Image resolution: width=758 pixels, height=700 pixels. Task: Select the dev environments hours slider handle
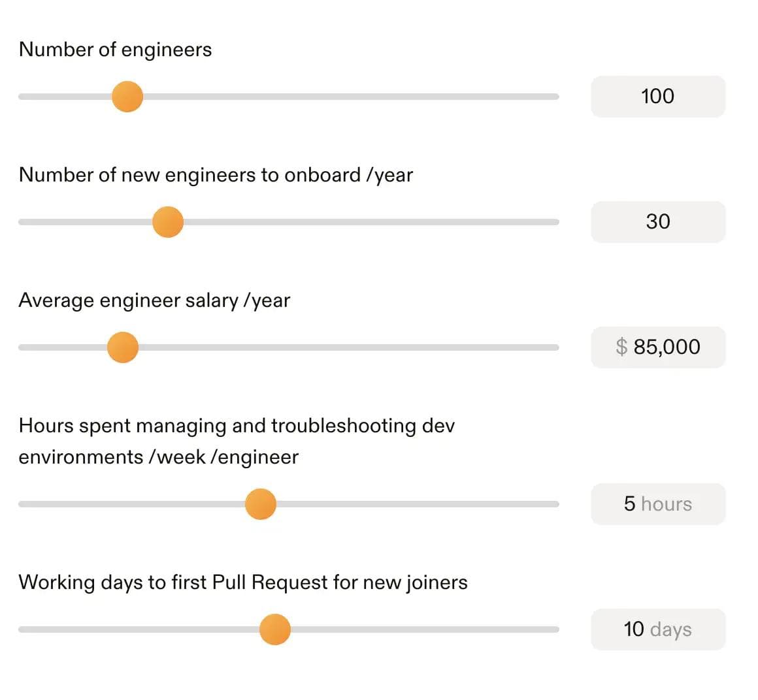point(261,504)
